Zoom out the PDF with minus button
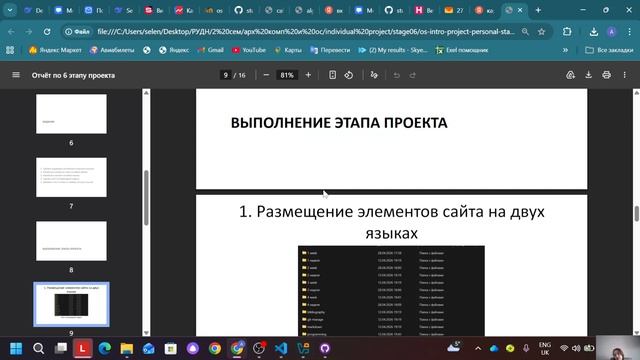The height and width of the screenshot is (360, 640). pyautogui.click(x=267, y=75)
